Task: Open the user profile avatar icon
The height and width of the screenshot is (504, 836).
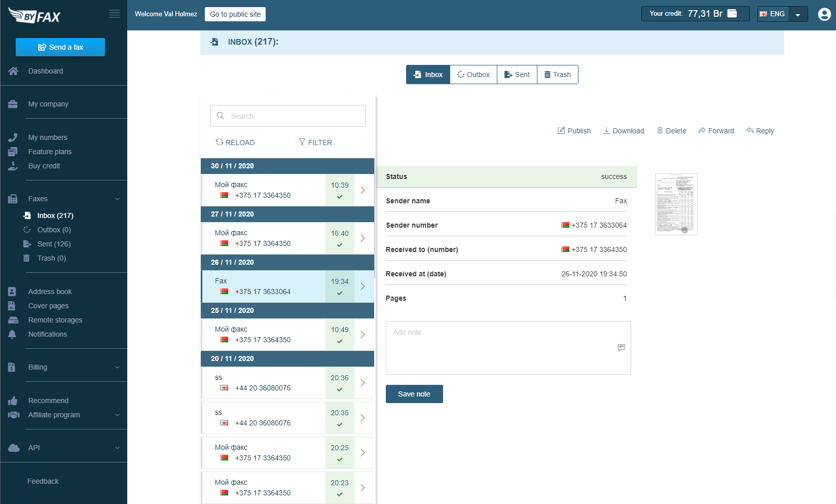Action: pos(824,14)
